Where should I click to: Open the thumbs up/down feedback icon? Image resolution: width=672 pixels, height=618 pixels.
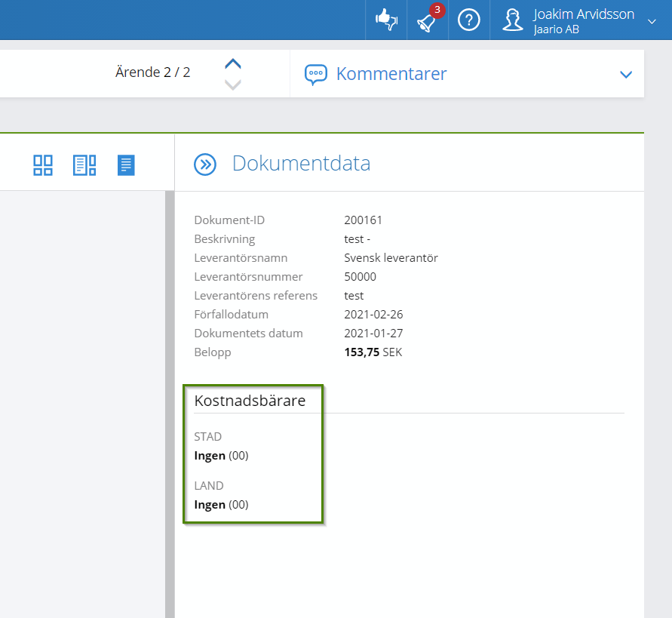(x=386, y=20)
